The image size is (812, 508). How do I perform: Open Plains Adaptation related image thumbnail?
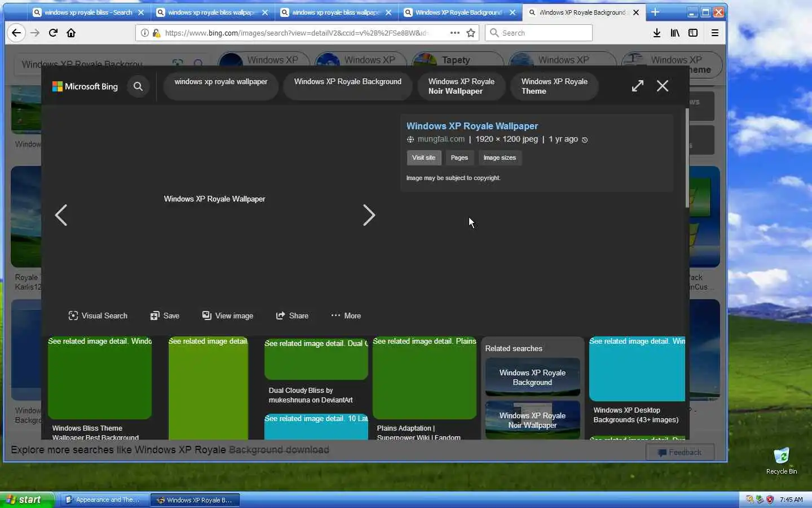click(x=425, y=378)
